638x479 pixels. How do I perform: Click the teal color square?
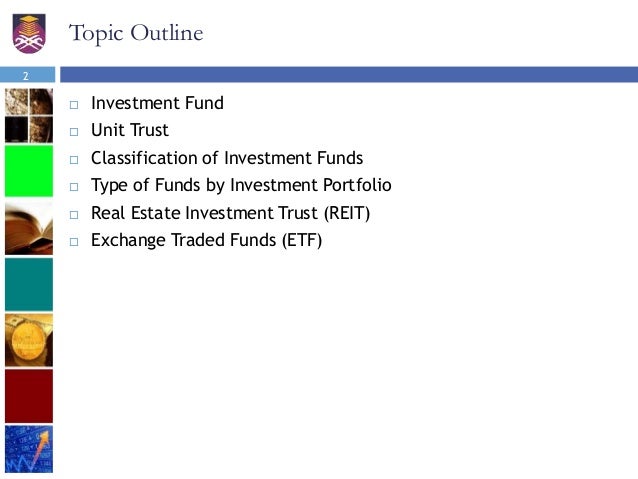(x=29, y=284)
